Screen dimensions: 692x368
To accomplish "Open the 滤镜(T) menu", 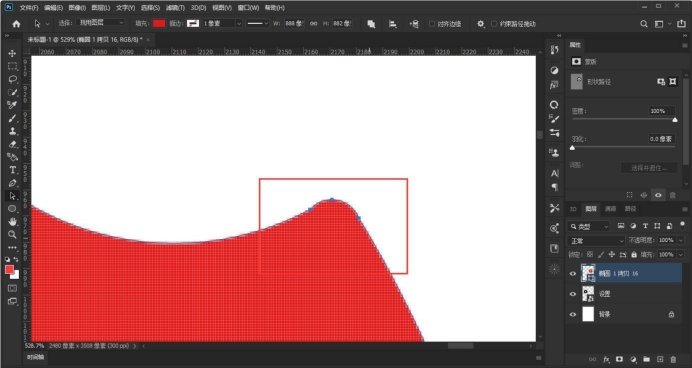I will [x=175, y=8].
